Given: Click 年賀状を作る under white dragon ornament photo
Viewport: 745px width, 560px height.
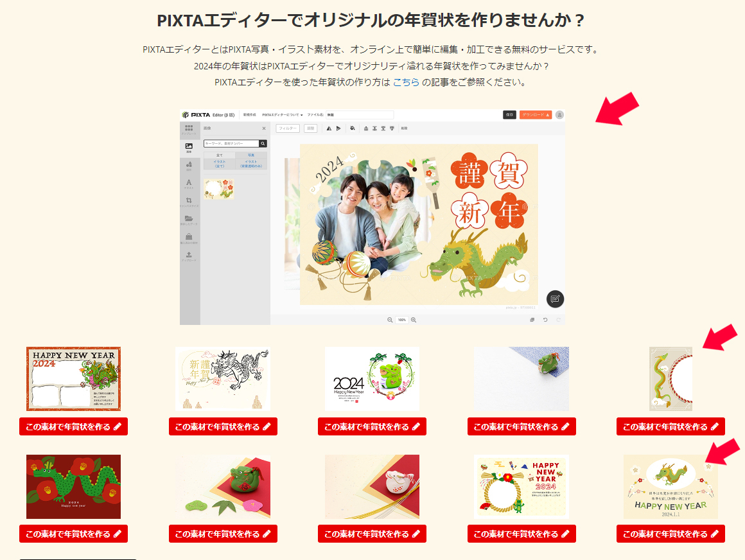Looking at the screenshot, I should 372,534.
